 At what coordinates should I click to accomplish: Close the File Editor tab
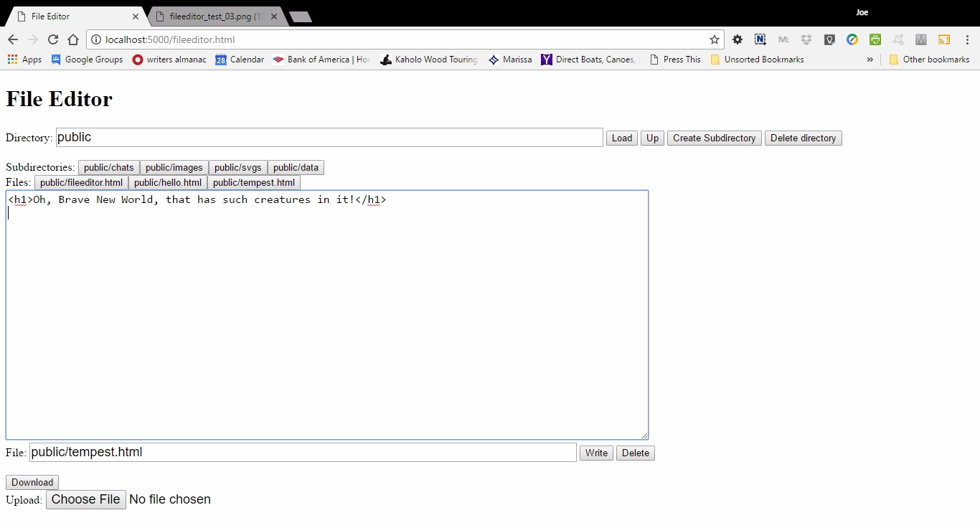click(x=136, y=16)
